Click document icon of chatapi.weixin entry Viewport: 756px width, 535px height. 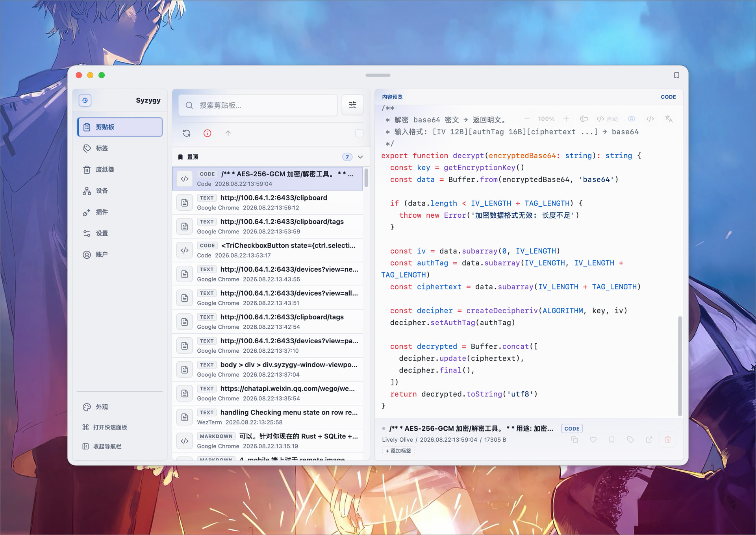coord(185,393)
